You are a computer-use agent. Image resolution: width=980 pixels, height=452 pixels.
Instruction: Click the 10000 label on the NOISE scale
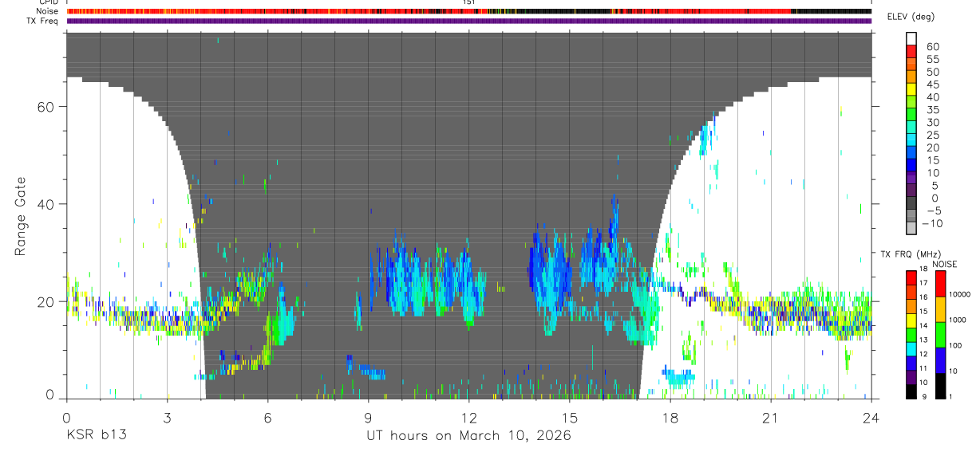point(960,294)
